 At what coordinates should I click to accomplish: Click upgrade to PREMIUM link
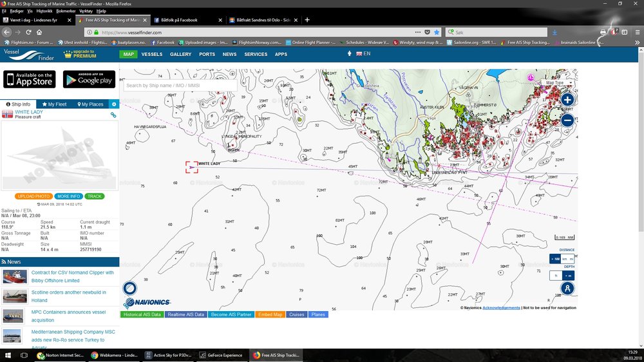80,54
